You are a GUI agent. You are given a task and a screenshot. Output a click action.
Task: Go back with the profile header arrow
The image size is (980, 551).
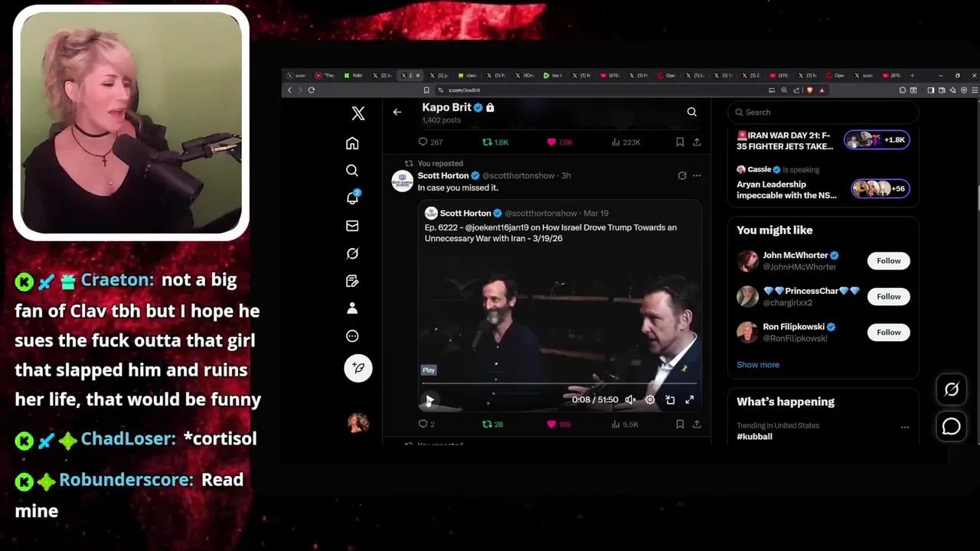397,112
